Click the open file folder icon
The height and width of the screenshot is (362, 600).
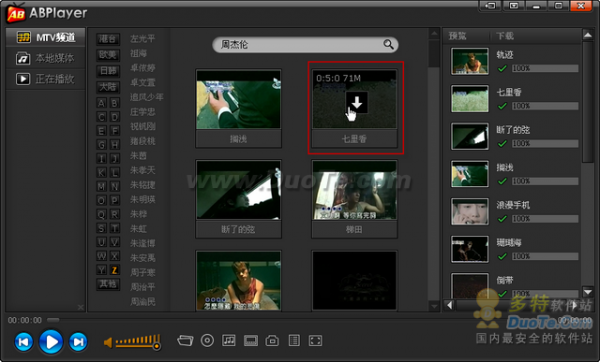[185, 340]
